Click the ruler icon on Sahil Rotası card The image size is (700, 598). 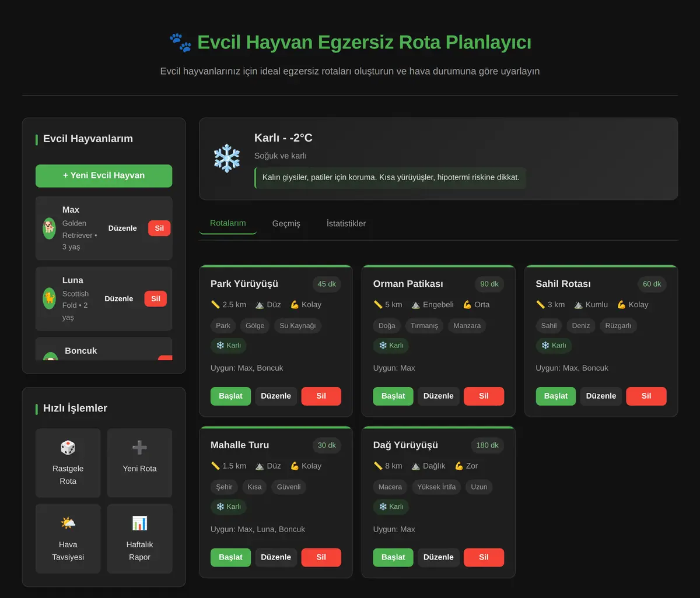[541, 304]
